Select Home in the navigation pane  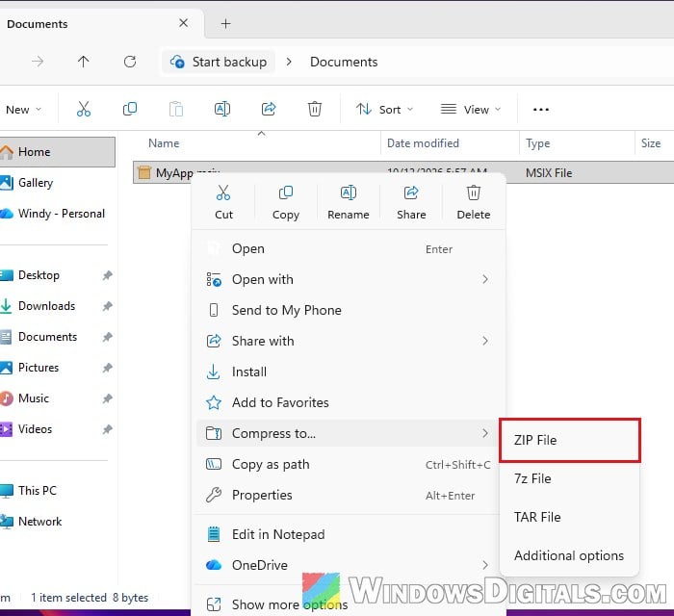[x=57, y=152]
